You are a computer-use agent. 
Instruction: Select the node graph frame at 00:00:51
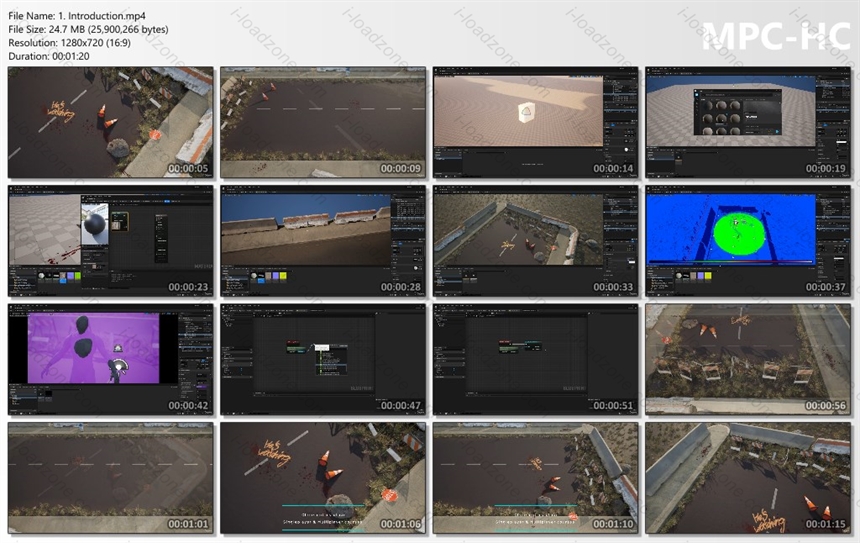(x=536, y=359)
